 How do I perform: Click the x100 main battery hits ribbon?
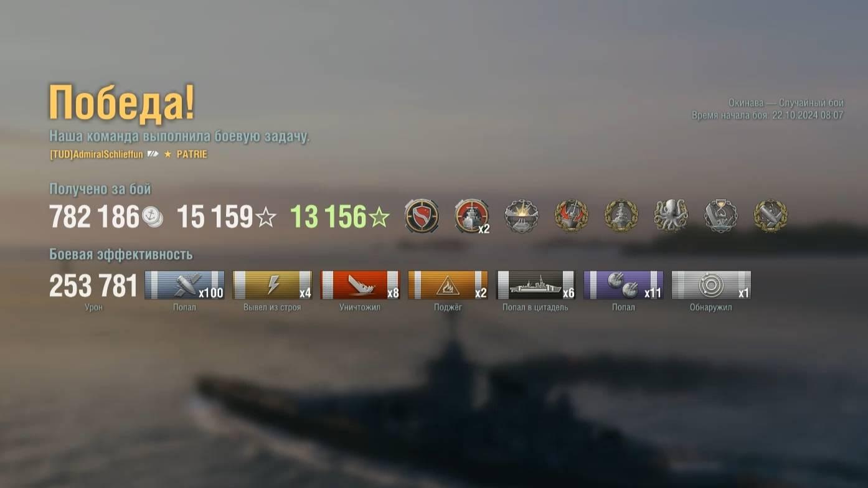(x=184, y=285)
